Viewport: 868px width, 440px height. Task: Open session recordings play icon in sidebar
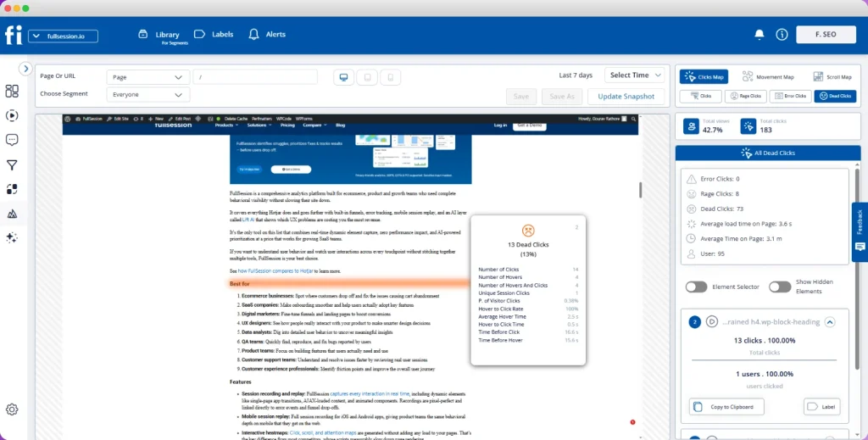point(12,115)
